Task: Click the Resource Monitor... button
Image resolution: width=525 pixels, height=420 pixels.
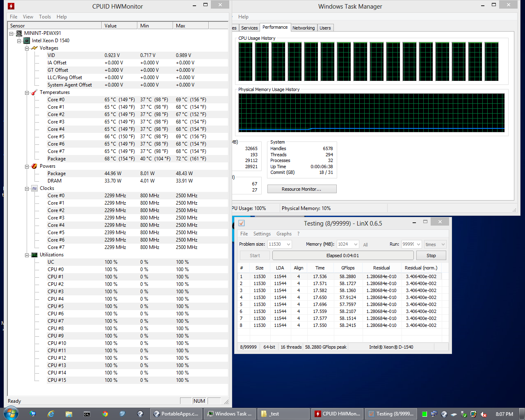Action: tap(301, 189)
